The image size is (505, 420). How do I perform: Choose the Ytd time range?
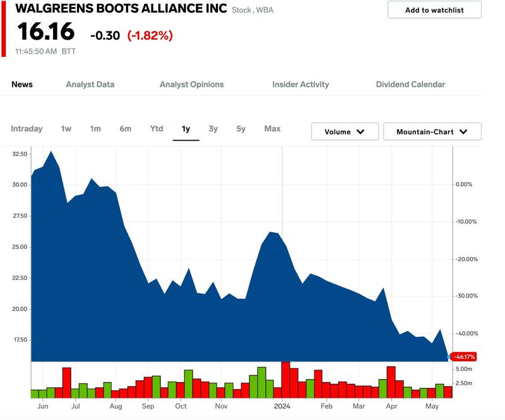click(x=157, y=129)
